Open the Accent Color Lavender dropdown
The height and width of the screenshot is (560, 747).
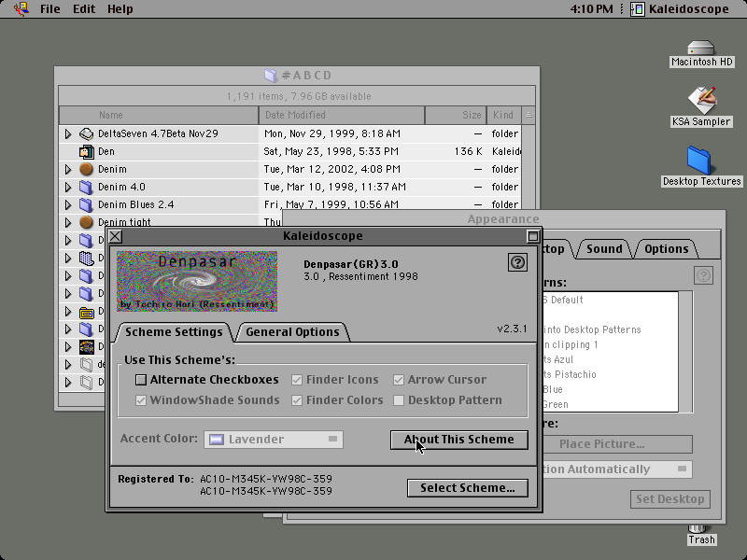tap(274, 439)
